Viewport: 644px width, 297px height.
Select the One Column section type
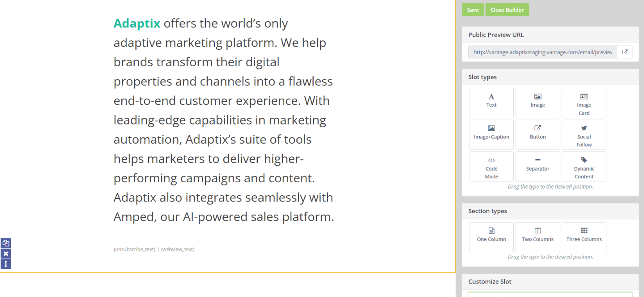pyautogui.click(x=491, y=237)
